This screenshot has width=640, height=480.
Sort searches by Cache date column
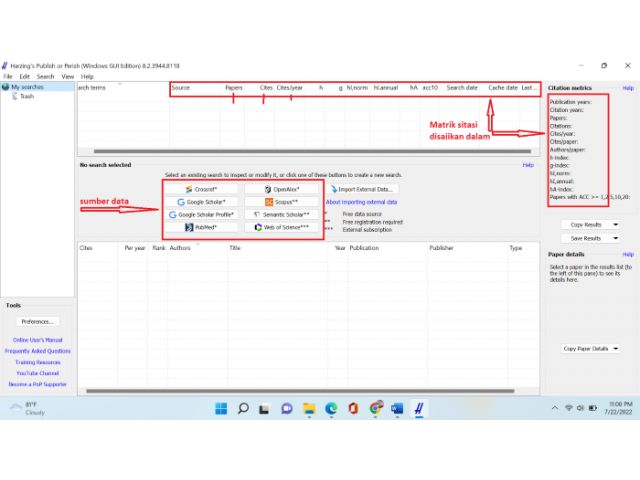503,88
